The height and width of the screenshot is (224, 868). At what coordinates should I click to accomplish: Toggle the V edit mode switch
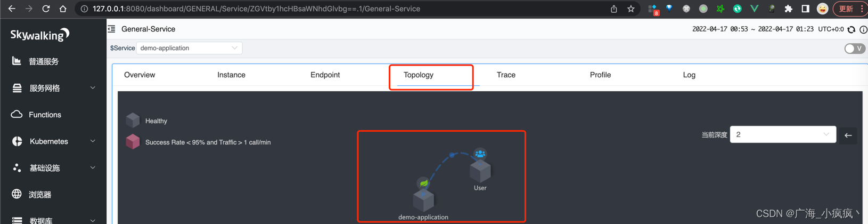855,49
